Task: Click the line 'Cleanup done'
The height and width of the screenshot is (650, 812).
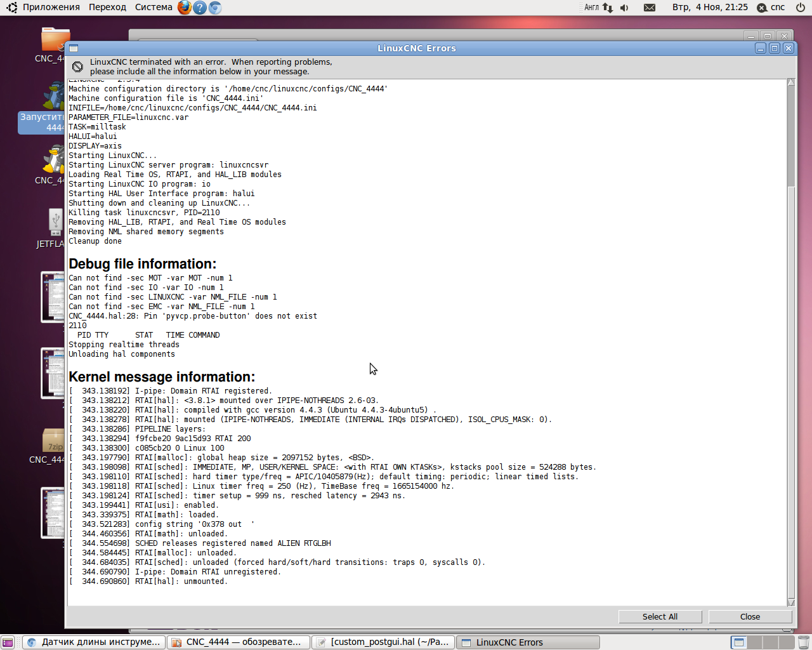Action: pos(95,241)
